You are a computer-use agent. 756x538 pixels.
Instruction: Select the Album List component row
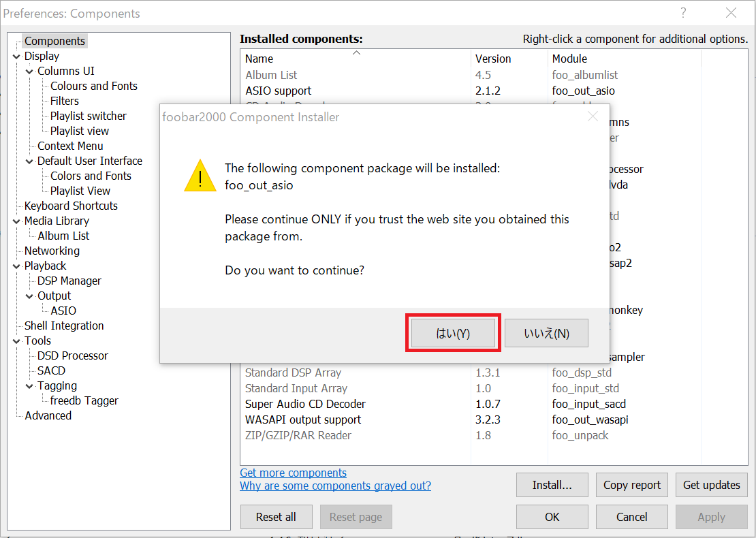tap(494, 75)
